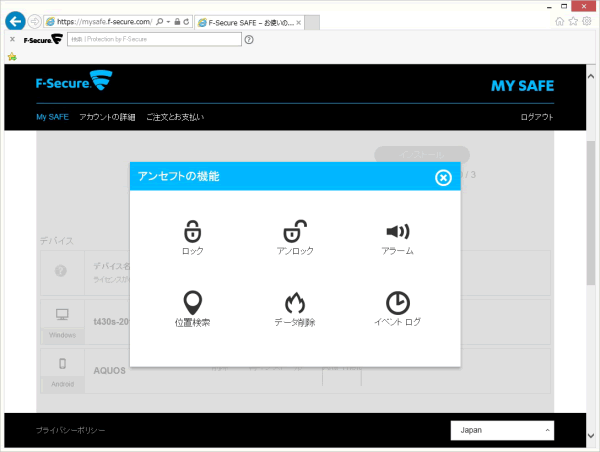Click the Lock (ロック) icon in dialog
This screenshot has height=452, width=600.
(x=192, y=232)
